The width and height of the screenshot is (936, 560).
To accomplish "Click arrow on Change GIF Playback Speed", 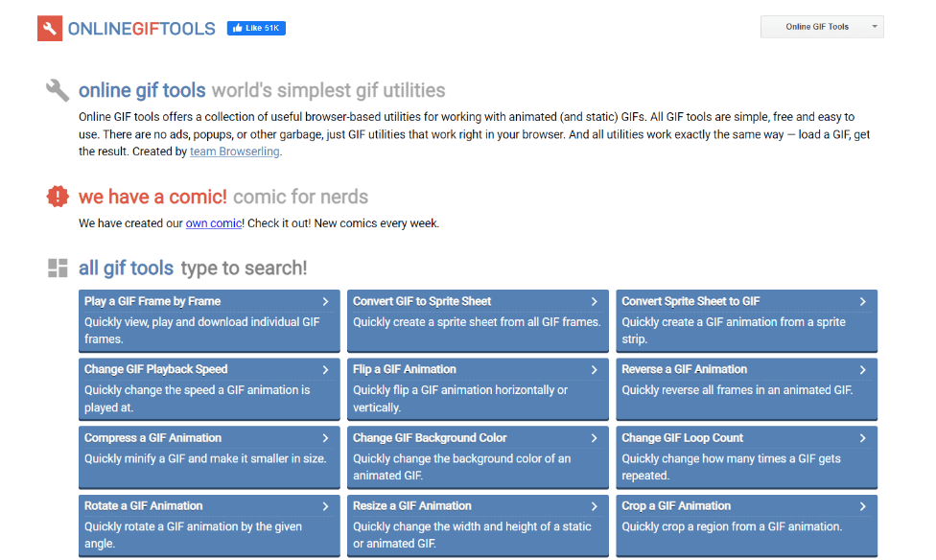I will tap(325, 369).
